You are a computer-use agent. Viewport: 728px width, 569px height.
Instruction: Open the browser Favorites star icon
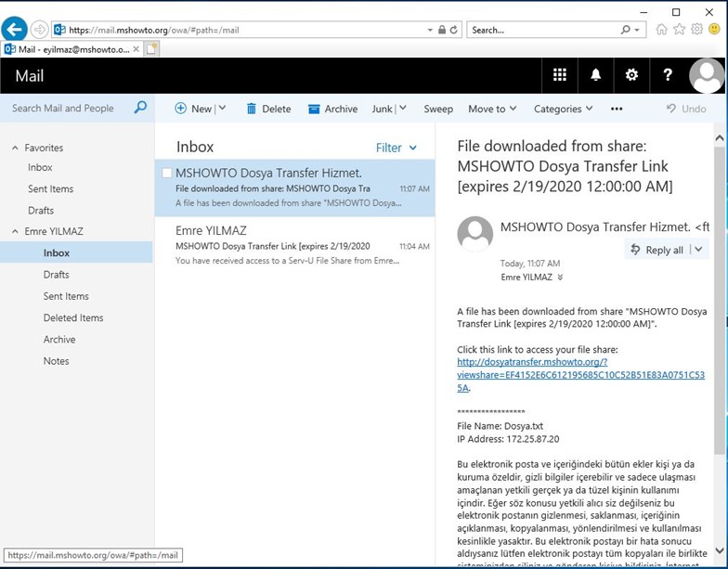680,30
